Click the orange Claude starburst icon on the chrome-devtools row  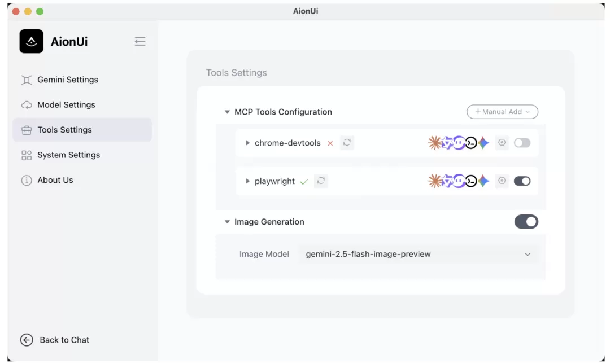(x=434, y=143)
